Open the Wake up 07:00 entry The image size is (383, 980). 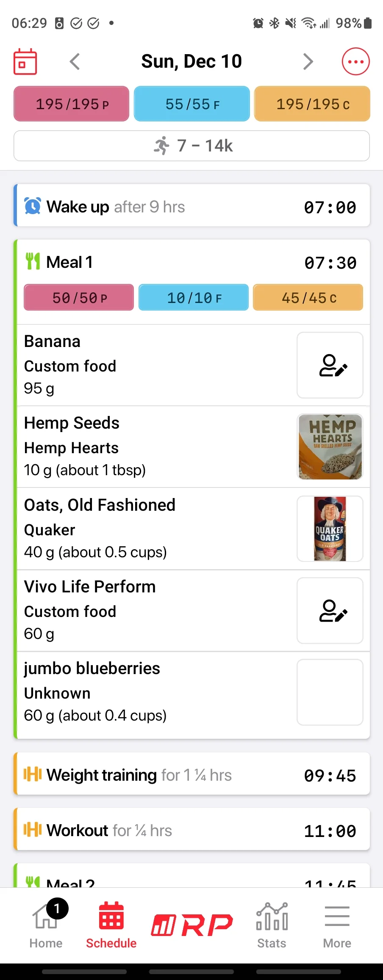point(191,207)
